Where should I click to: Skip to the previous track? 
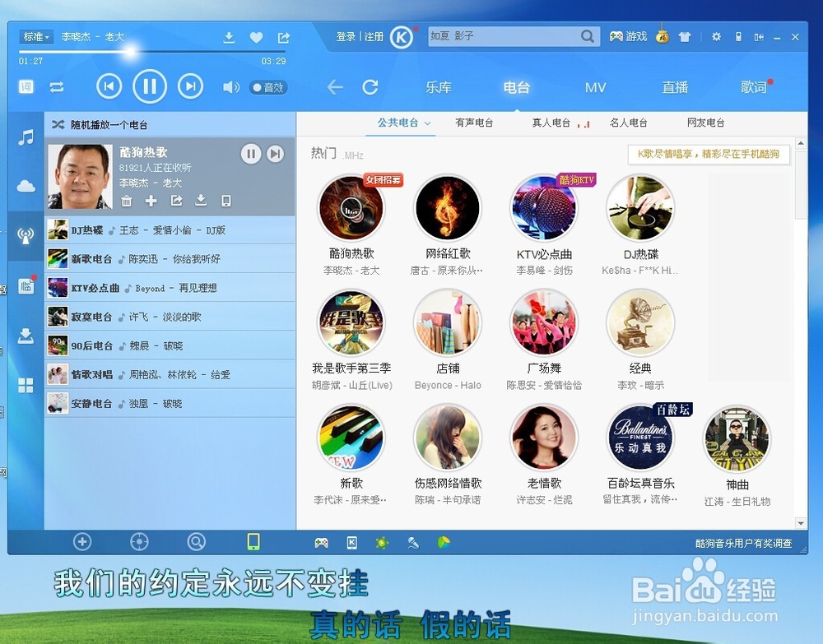click(109, 86)
